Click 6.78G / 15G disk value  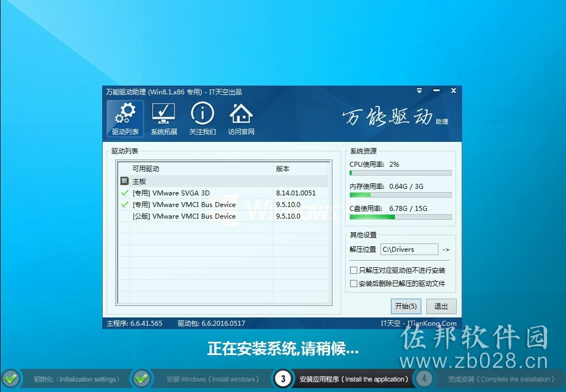click(x=408, y=208)
